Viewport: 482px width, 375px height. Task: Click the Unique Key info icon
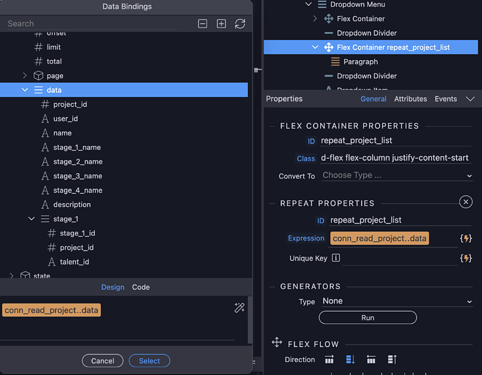pos(336,258)
